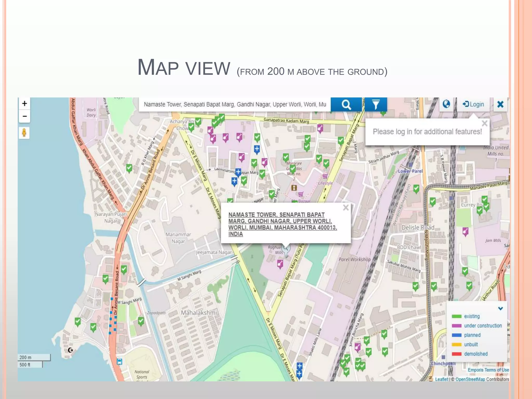Close the map with the blue X
This screenshot has height=399, width=532.
pos(500,104)
